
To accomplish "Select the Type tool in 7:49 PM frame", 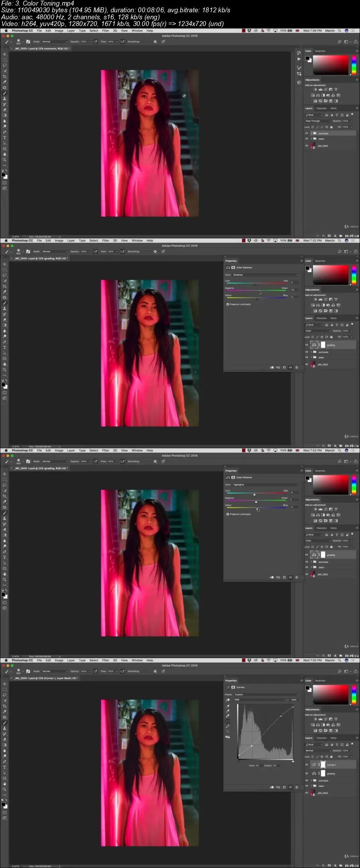I will [5, 137].
